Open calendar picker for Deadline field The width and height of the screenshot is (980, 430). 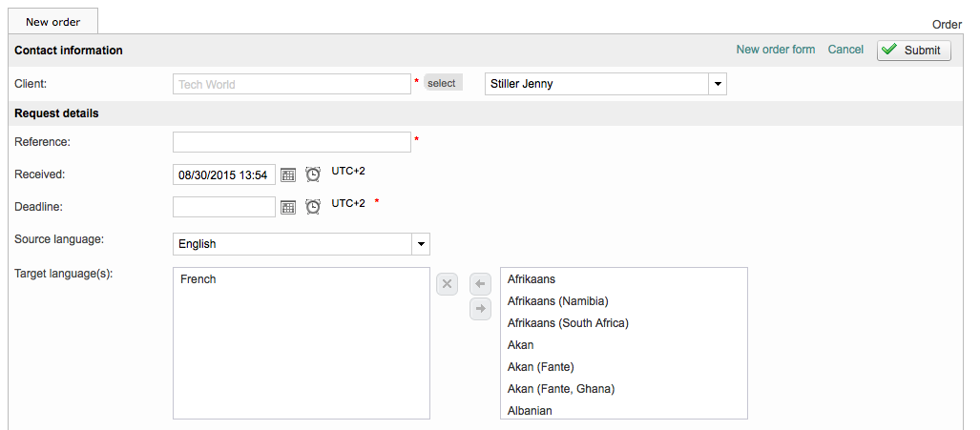point(288,207)
